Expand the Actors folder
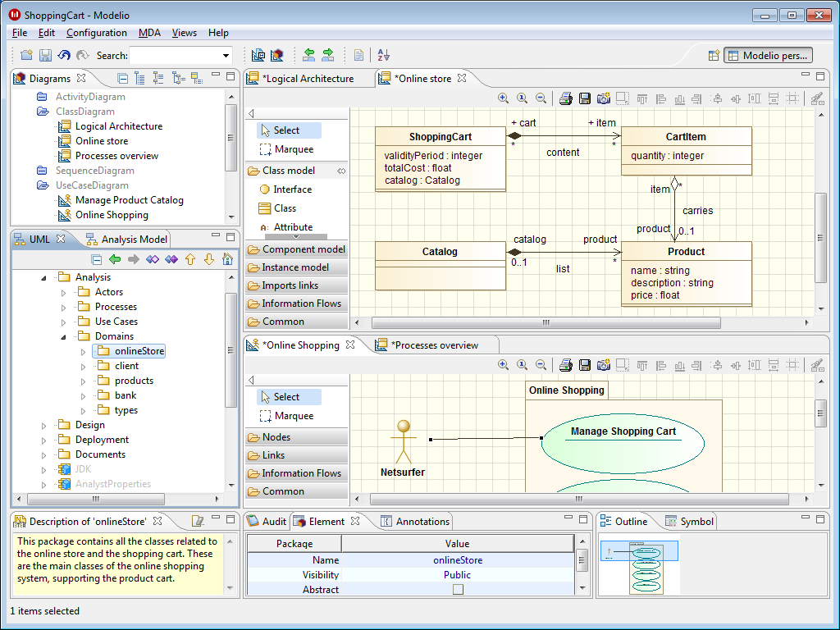Screen dimensions: 840x630 [x=63, y=293]
